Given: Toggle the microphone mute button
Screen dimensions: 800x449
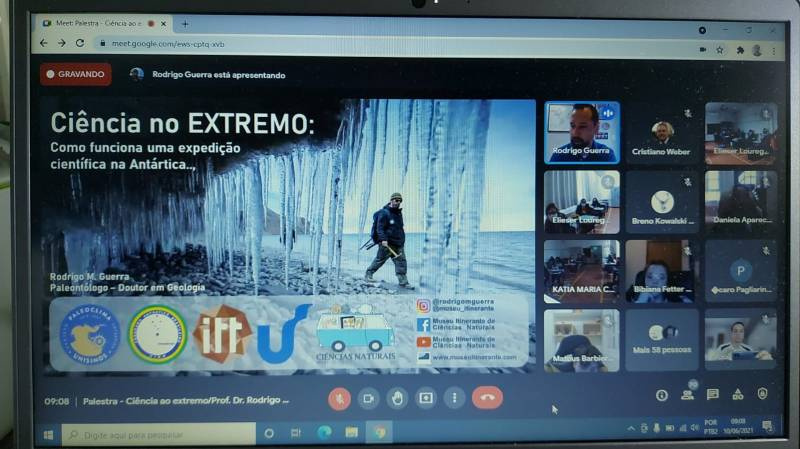Looking at the screenshot, I should point(339,398).
